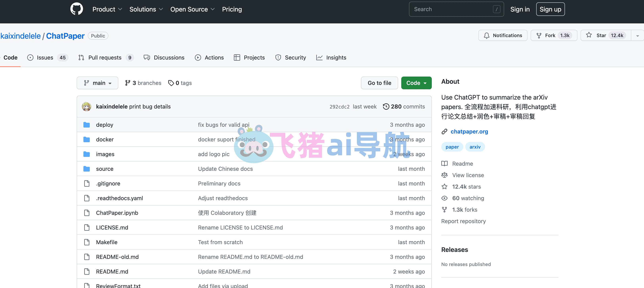The image size is (644, 288).
Task: View the Insights tab
Action: click(331, 58)
